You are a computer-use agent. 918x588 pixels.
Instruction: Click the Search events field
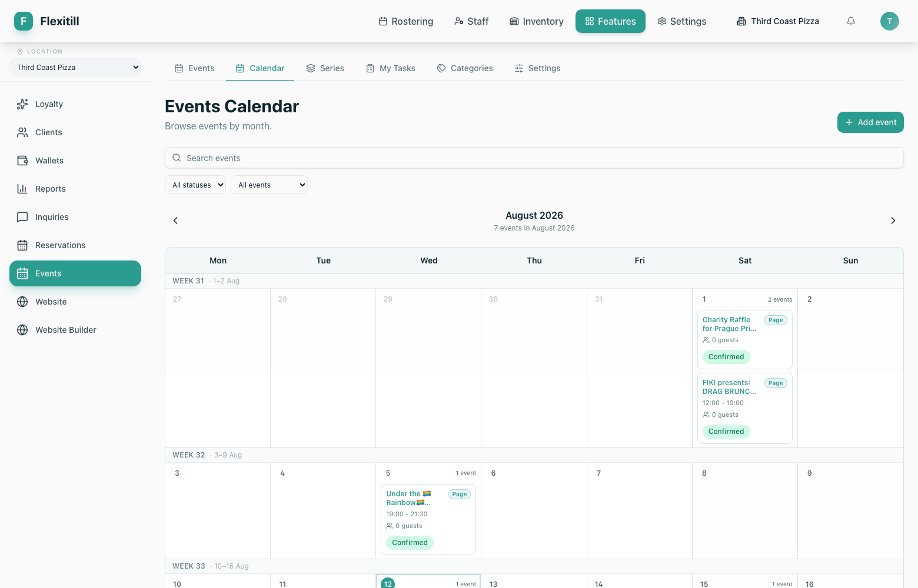click(534, 158)
